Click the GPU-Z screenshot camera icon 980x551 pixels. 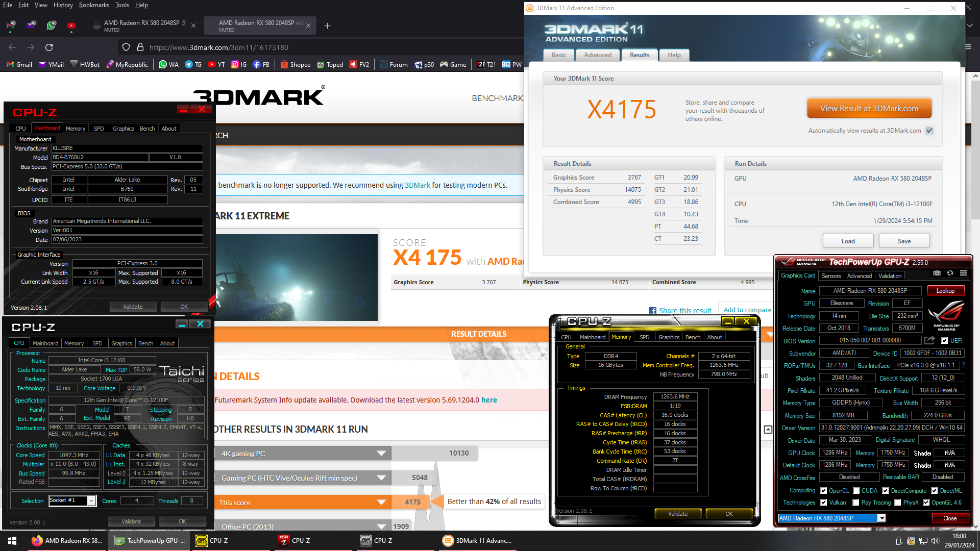pyautogui.click(x=937, y=273)
